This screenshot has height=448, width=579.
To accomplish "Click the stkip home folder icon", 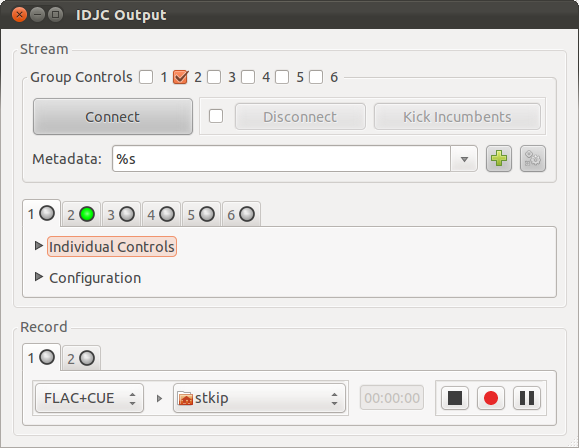I will click(185, 399).
